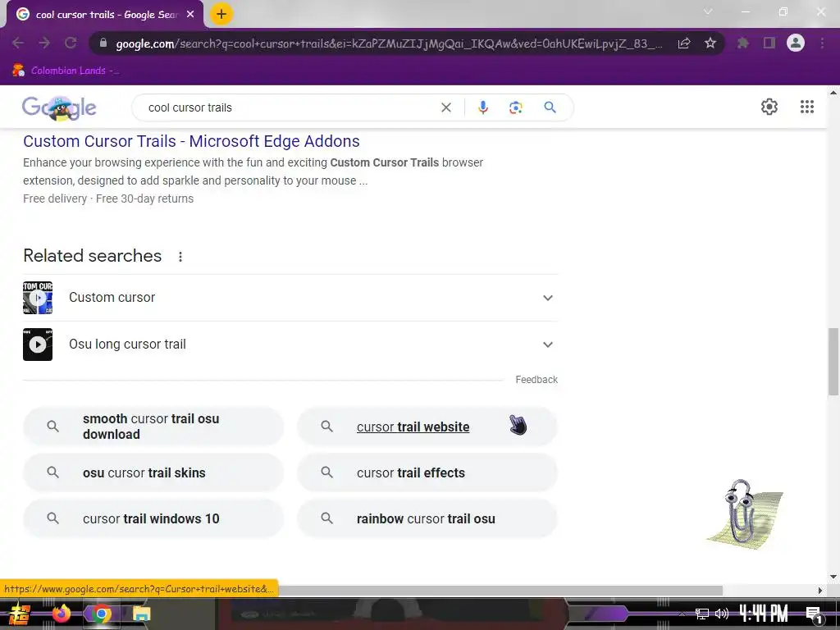Search cursor trail effects suggestion

point(427,472)
